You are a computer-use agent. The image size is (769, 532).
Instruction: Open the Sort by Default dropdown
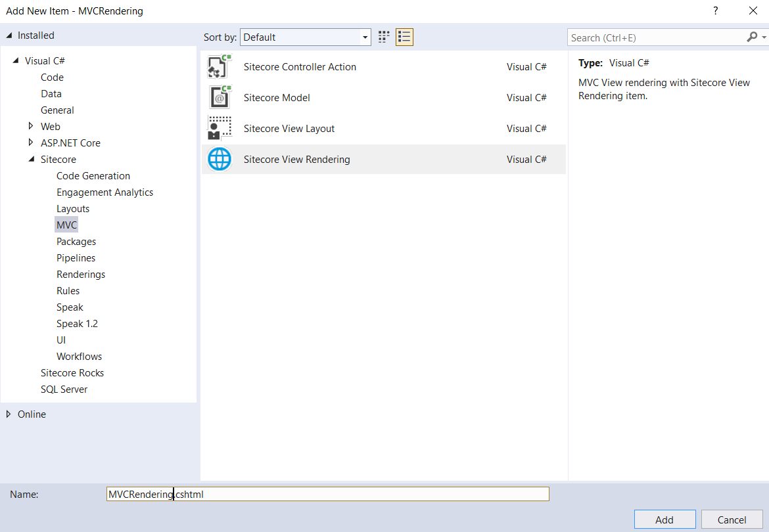pyautogui.click(x=305, y=37)
